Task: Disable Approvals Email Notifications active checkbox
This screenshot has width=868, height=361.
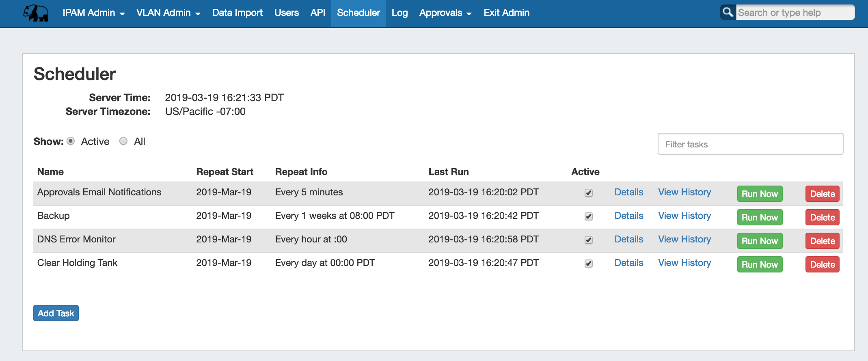Action: pos(588,193)
